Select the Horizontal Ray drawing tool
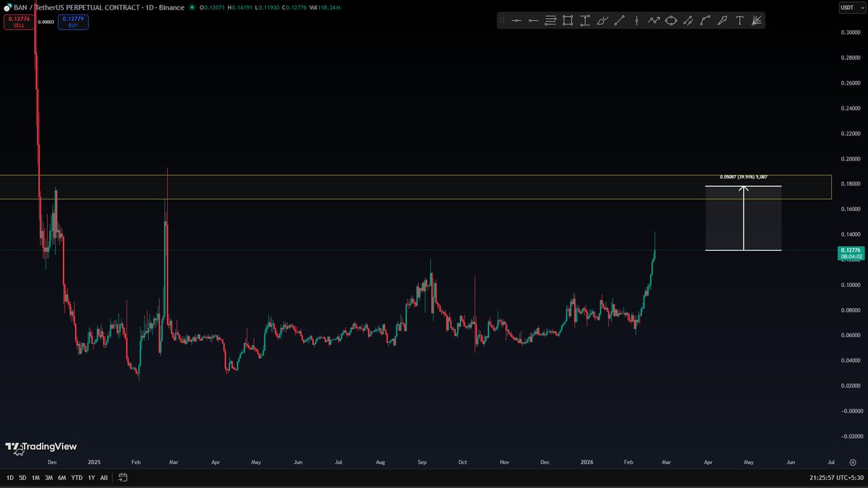This screenshot has width=868, height=488. tap(534, 20)
